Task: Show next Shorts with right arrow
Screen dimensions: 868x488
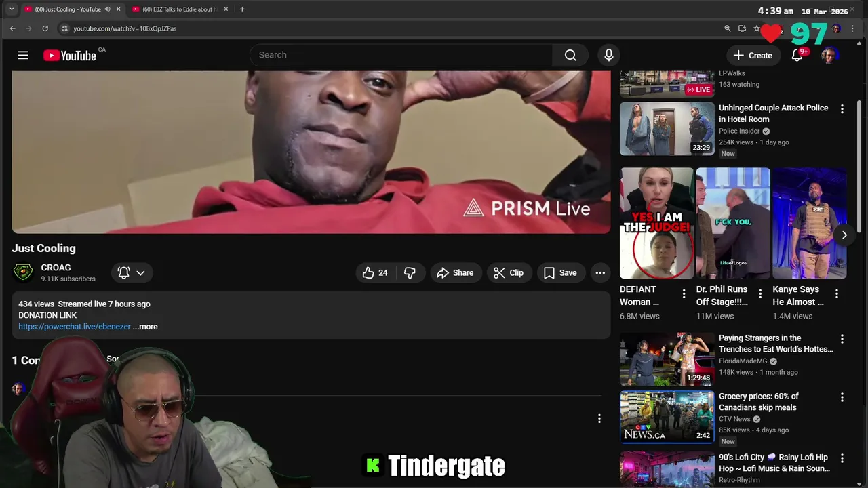Action: (844, 235)
